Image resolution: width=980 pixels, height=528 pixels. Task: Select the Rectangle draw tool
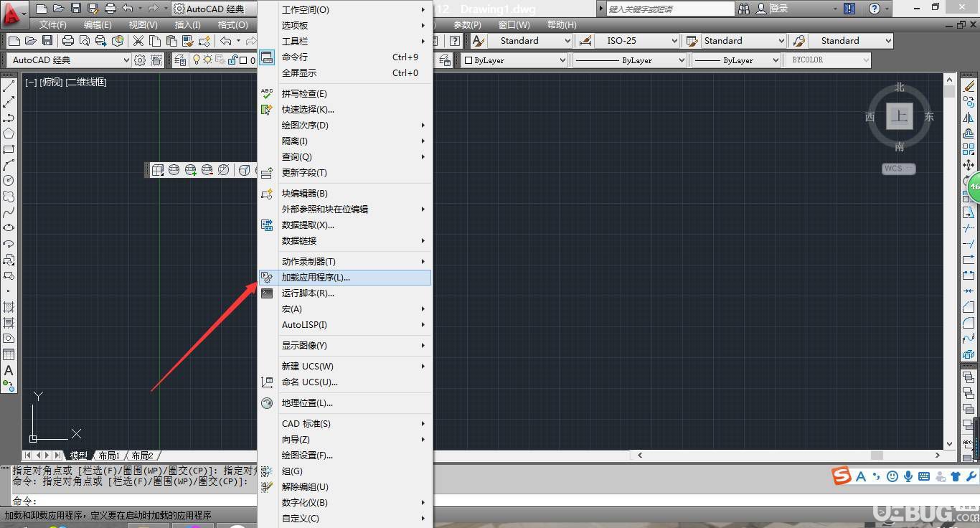tap(9, 149)
